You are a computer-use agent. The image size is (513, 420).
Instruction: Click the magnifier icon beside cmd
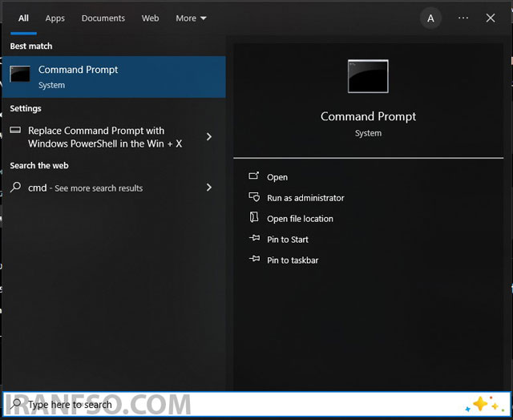[x=15, y=187]
